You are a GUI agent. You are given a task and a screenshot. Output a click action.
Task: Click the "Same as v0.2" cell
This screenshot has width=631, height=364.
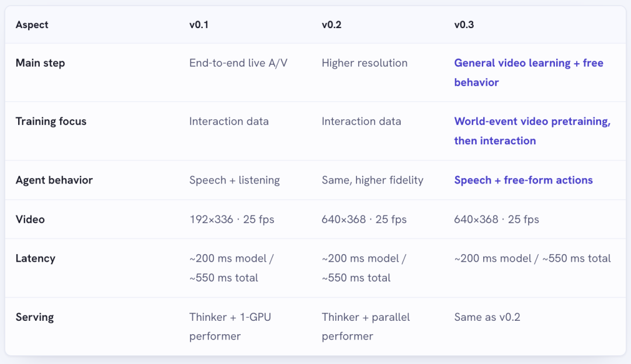(x=487, y=317)
